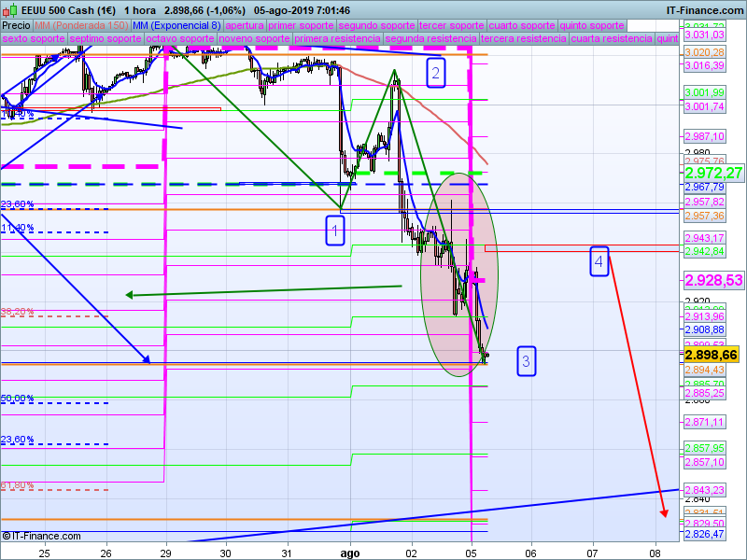Screen dimensions: 747x560
Task: Click the cuarta resistencia label
Action: (x=612, y=39)
